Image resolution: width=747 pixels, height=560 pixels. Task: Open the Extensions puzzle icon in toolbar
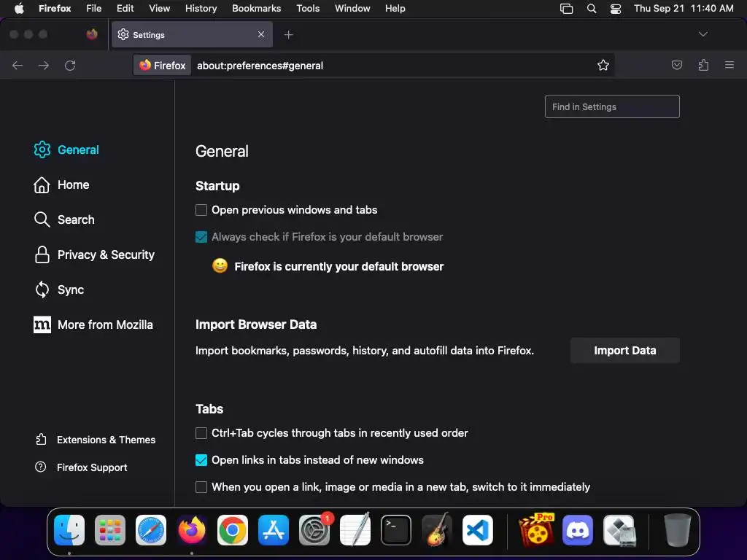(703, 65)
